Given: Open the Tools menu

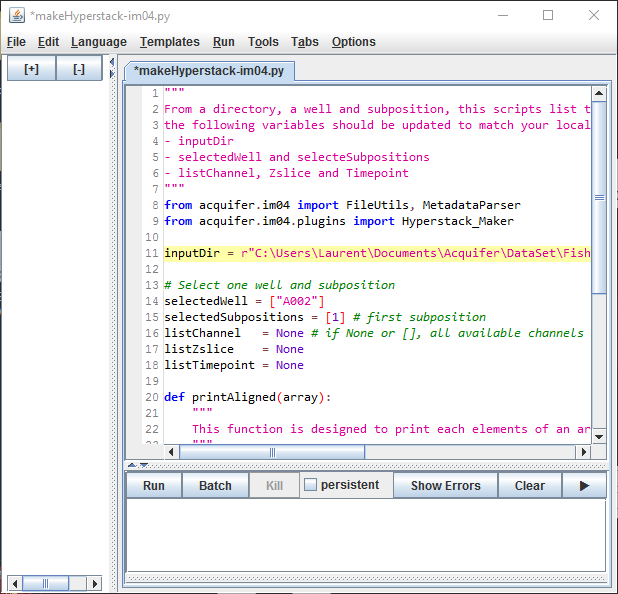Looking at the screenshot, I should coord(263,42).
